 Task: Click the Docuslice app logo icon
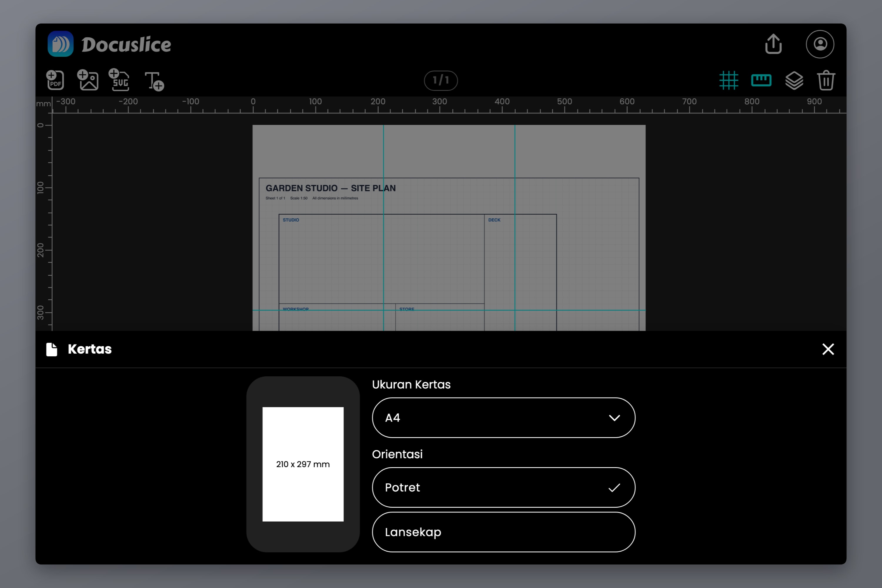[x=60, y=44]
